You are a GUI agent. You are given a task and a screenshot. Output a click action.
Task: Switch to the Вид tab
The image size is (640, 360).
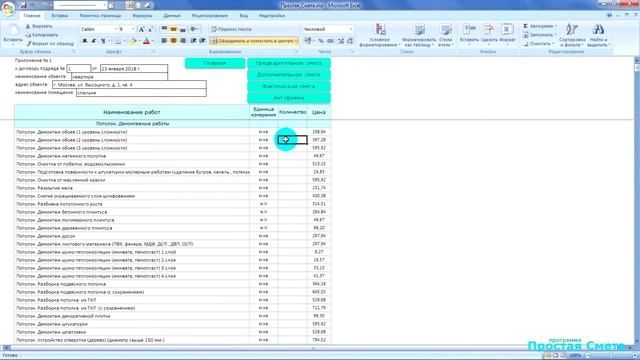tap(244, 16)
